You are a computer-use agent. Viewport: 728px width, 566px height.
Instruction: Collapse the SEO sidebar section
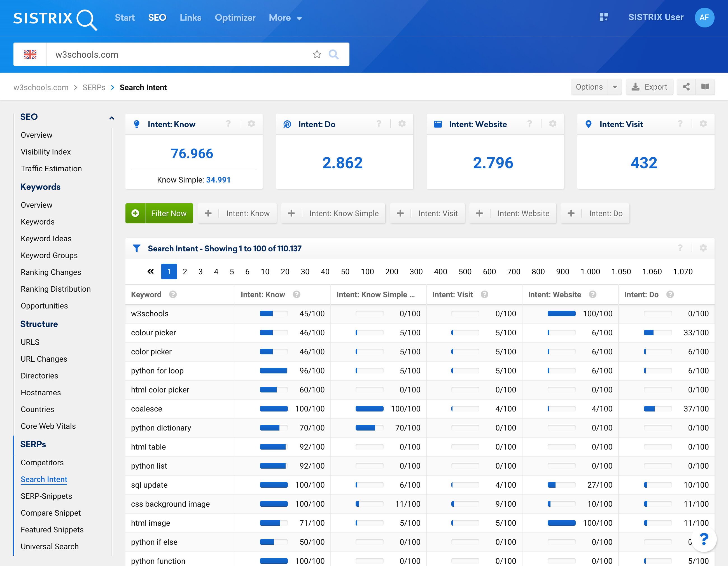click(112, 118)
